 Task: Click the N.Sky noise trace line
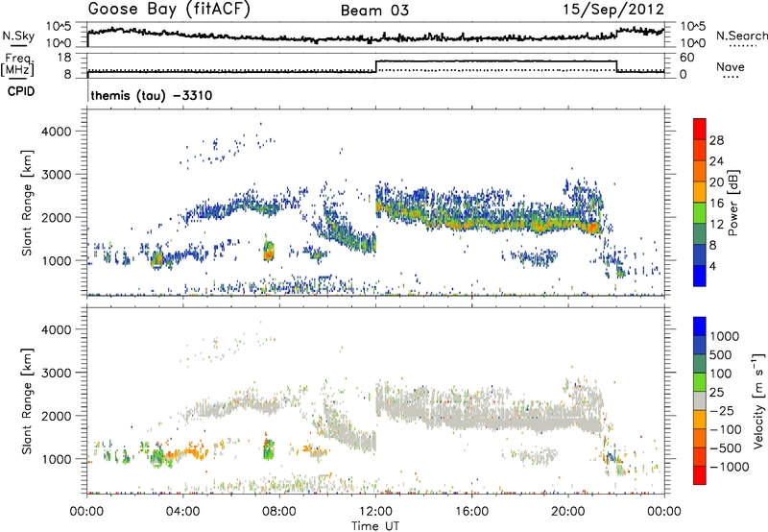click(375, 36)
